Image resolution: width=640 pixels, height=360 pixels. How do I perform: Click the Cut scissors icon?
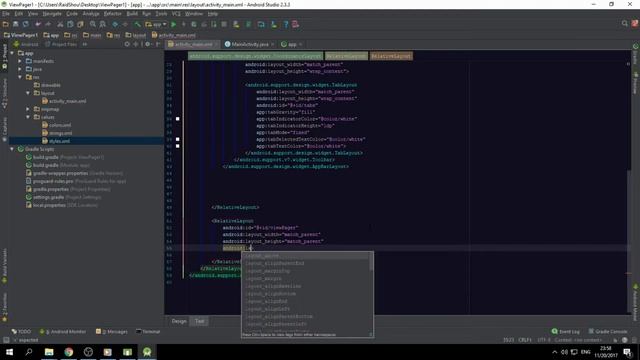click(60, 24)
